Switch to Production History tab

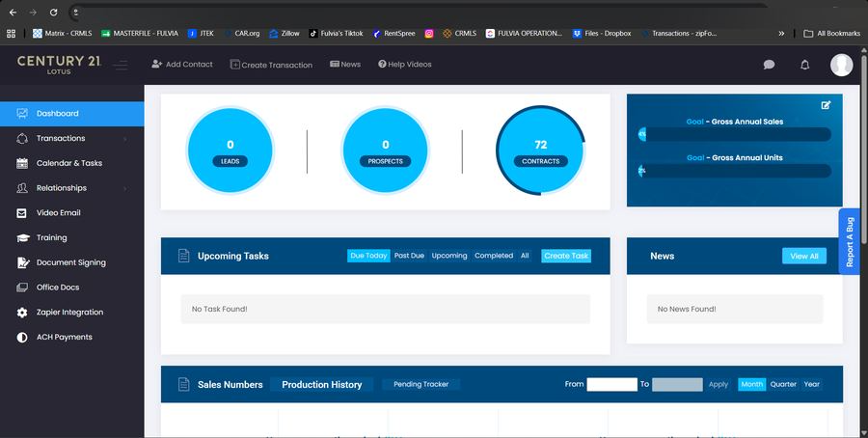coord(321,384)
